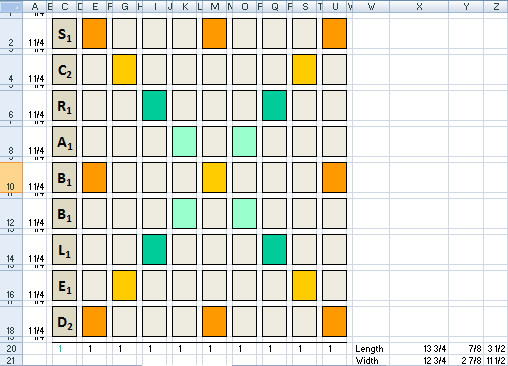Viewport: 508px width, 366px height.
Task: Select row header 20
Action: click(x=11, y=349)
